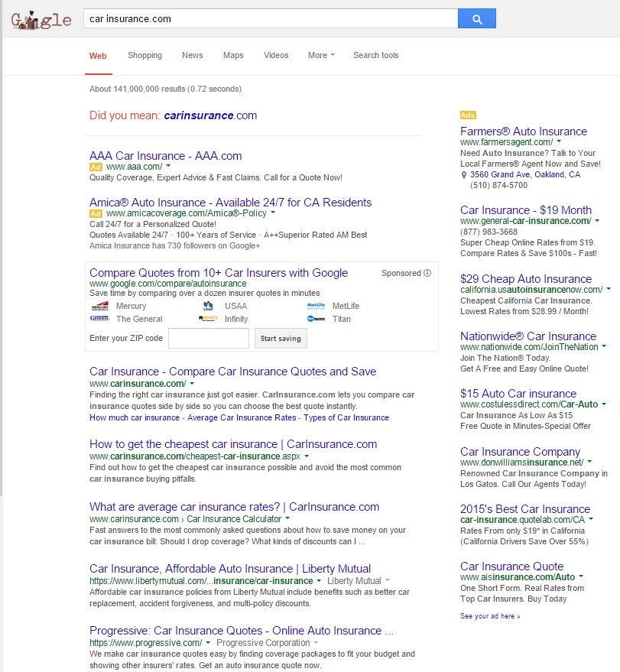Screen dimensions: 620x672
Task: Open Amica Auto Insurance ad title
Action: click(x=231, y=203)
